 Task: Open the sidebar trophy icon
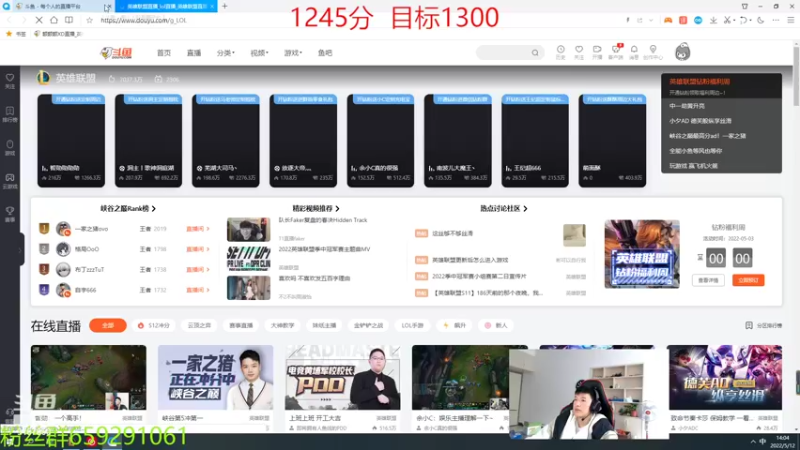coord(10,213)
